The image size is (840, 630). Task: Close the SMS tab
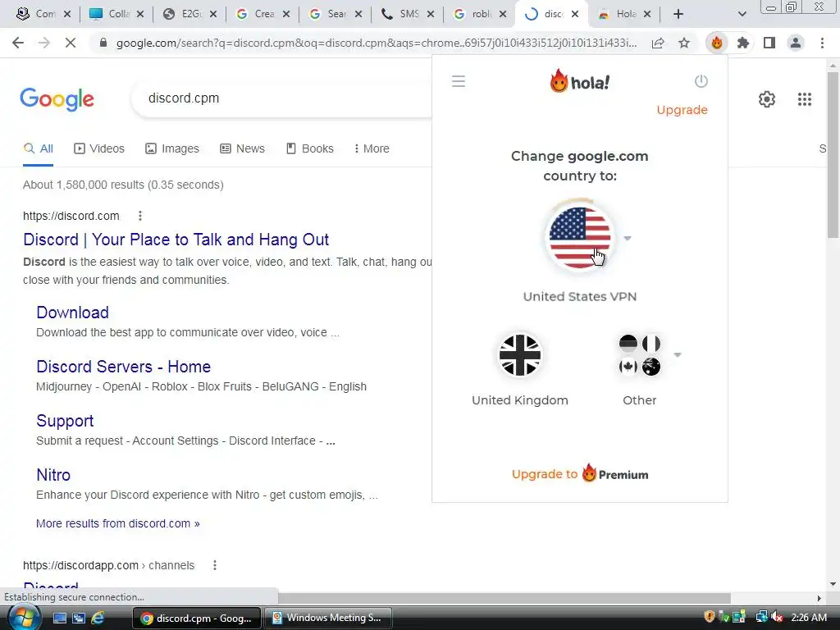tap(430, 14)
